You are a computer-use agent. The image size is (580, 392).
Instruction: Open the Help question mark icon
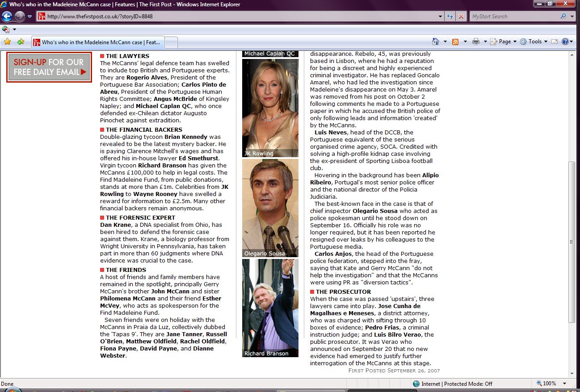(565, 42)
